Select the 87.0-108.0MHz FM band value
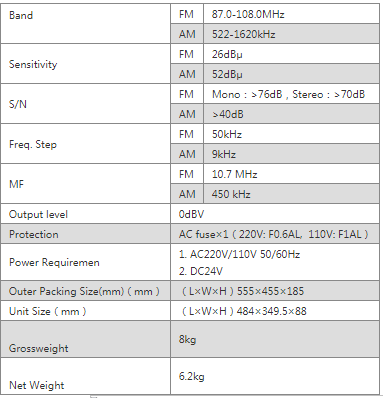Screen dimensions: 383x398 click(248, 14)
